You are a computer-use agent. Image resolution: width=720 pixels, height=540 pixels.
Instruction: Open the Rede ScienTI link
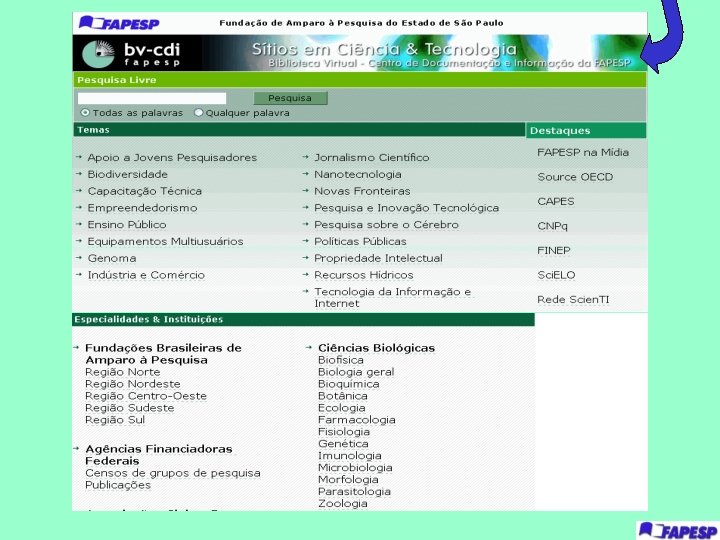pos(573,300)
